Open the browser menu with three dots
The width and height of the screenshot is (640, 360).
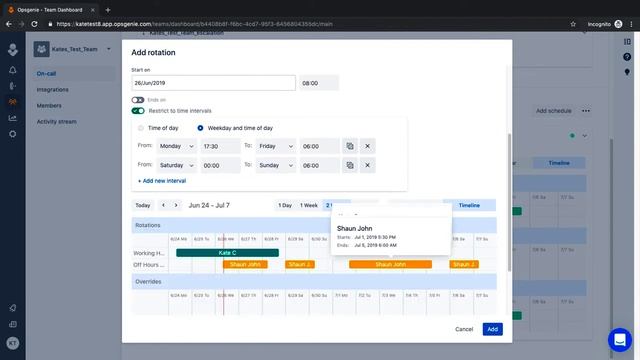tap(631, 24)
